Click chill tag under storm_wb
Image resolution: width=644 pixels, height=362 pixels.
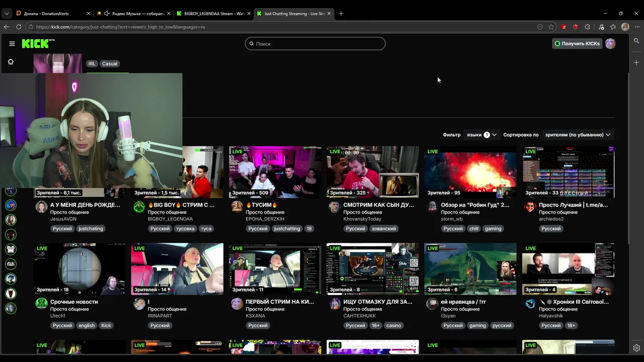coord(474,229)
